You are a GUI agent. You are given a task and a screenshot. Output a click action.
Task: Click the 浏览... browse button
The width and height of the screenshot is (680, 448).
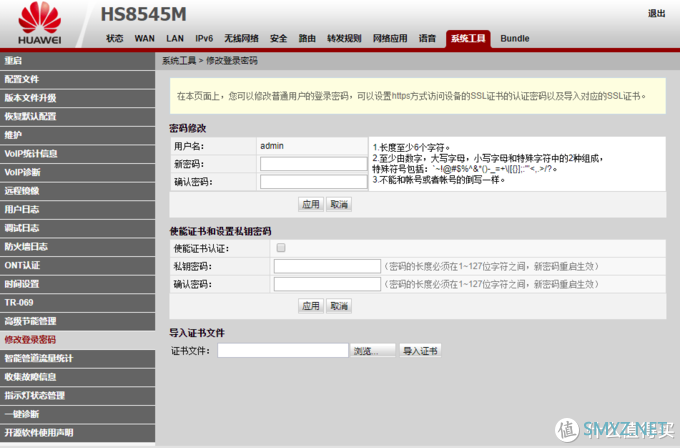pyautogui.click(x=373, y=350)
